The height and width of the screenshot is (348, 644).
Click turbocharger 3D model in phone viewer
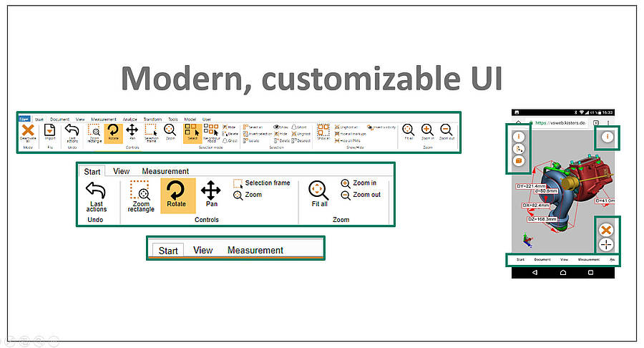pyautogui.click(x=575, y=193)
